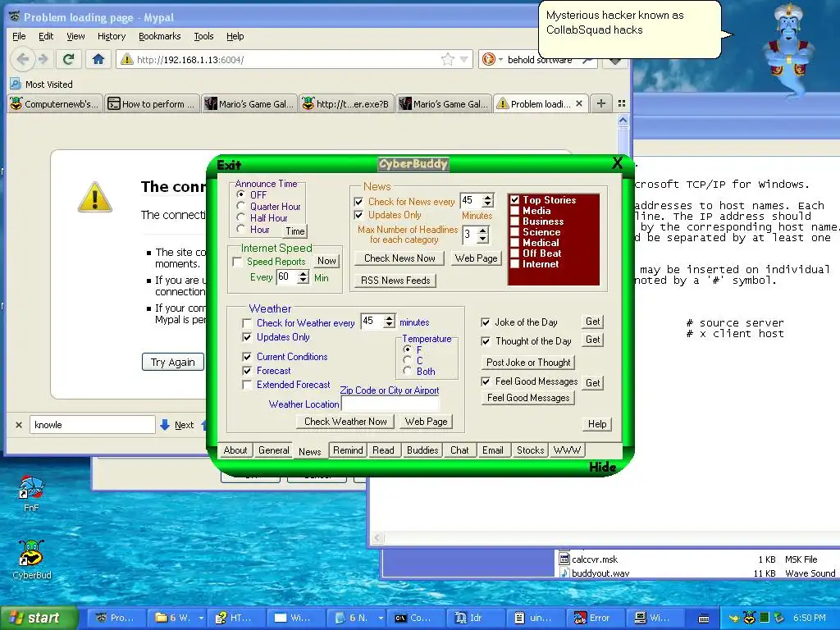Toggle news Updates Only checkbox
This screenshot has height=630, width=840.
358,215
